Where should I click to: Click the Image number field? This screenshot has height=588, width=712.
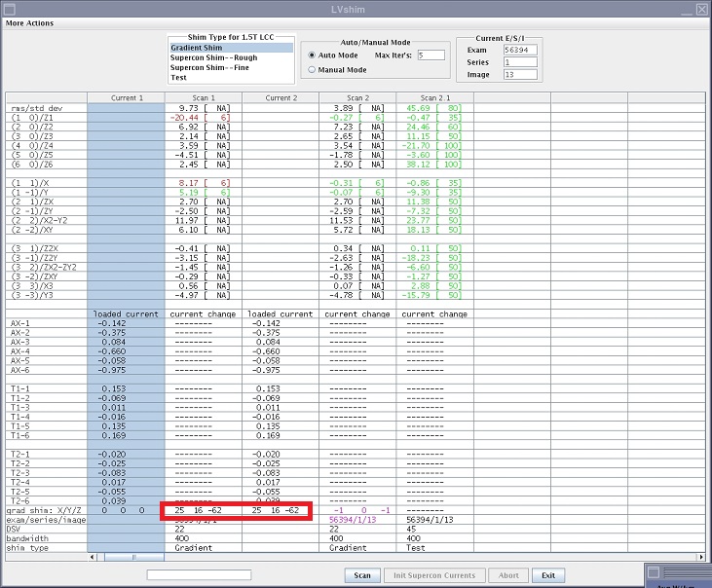520,74
